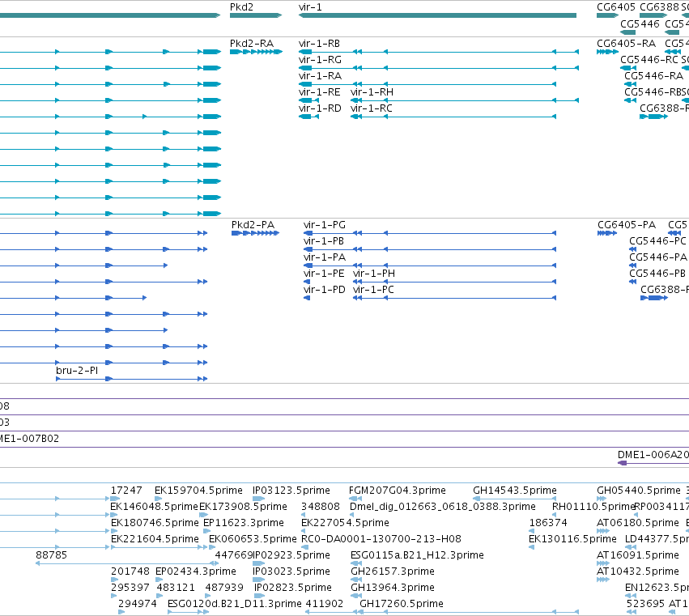Click feature 88785

(x=51, y=556)
